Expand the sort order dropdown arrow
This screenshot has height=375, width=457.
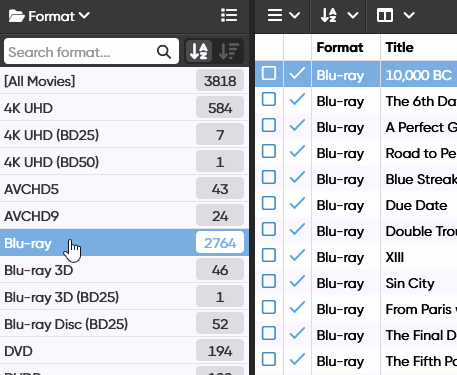[x=353, y=15]
